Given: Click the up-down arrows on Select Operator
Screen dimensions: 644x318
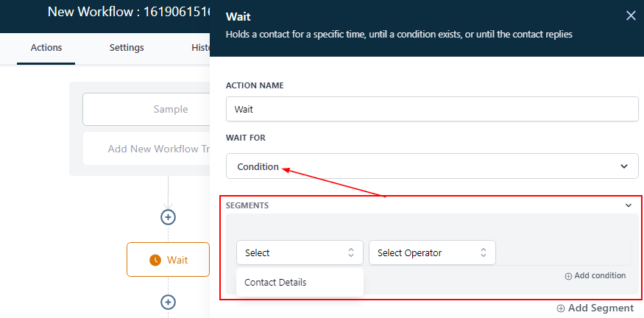Looking at the screenshot, I should point(484,252).
